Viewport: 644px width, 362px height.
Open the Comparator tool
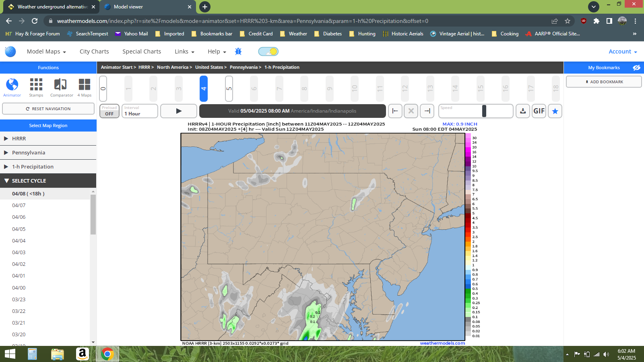point(62,88)
